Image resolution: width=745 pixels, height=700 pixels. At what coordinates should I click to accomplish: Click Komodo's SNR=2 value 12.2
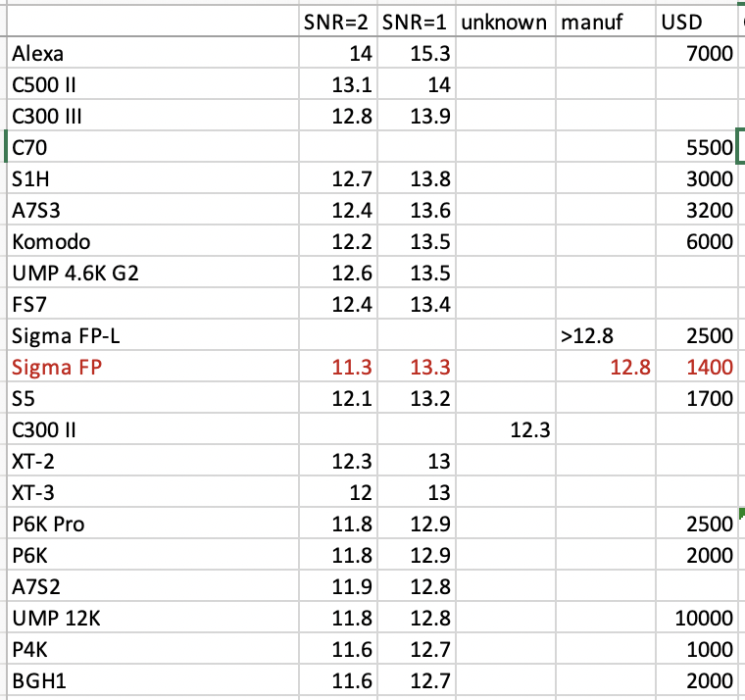click(x=338, y=240)
